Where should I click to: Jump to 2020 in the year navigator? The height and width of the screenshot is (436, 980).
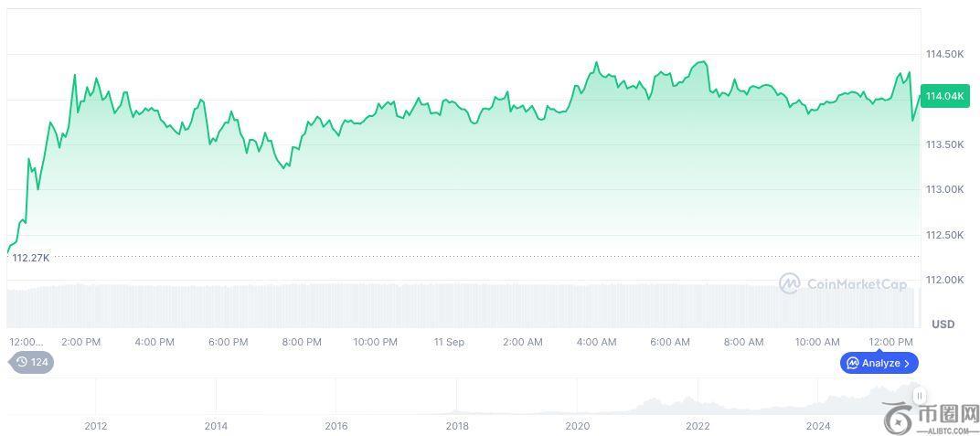pos(577,425)
